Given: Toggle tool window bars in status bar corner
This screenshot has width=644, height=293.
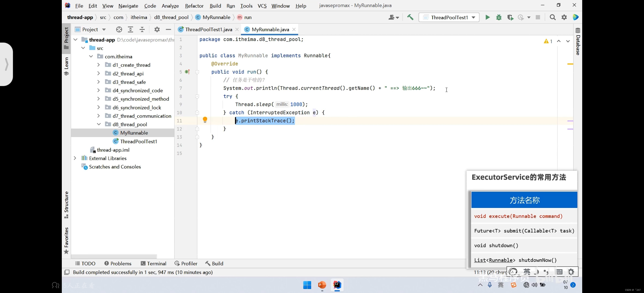Looking at the screenshot, I should click(67, 272).
